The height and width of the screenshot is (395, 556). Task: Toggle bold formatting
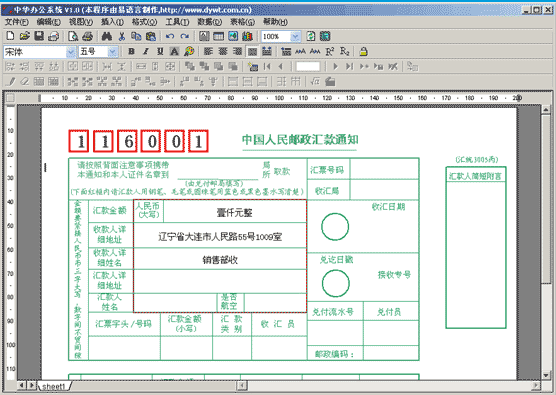point(132,51)
